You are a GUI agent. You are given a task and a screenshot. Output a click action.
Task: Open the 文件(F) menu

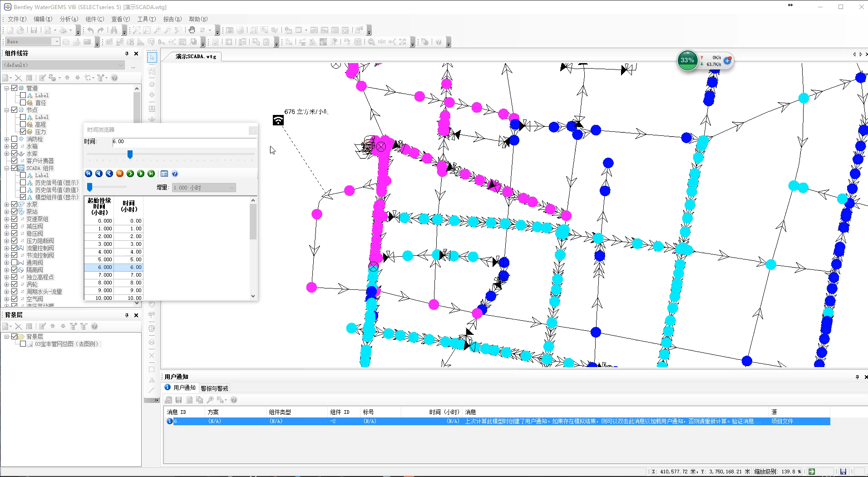click(17, 19)
